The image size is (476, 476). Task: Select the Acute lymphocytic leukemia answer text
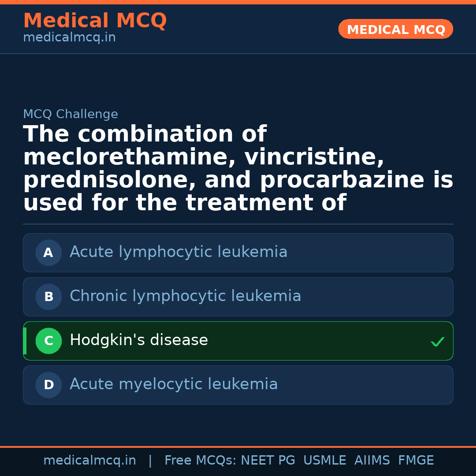click(x=178, y=252)
